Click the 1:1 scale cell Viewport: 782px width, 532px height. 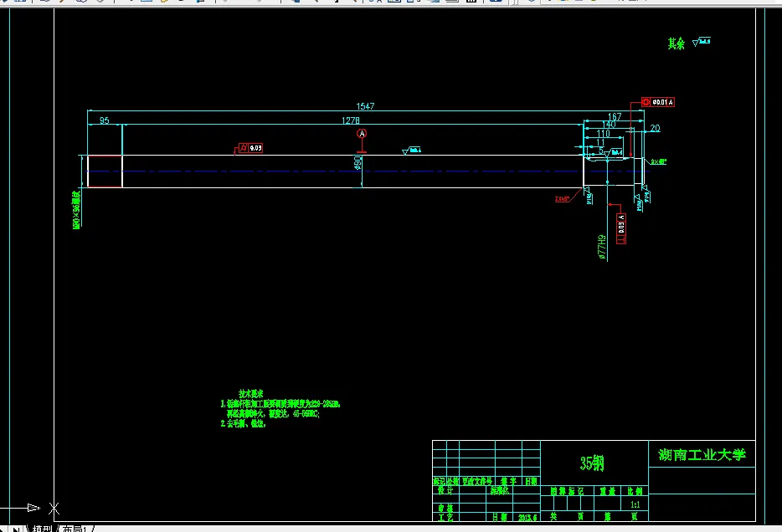point(635,504)
